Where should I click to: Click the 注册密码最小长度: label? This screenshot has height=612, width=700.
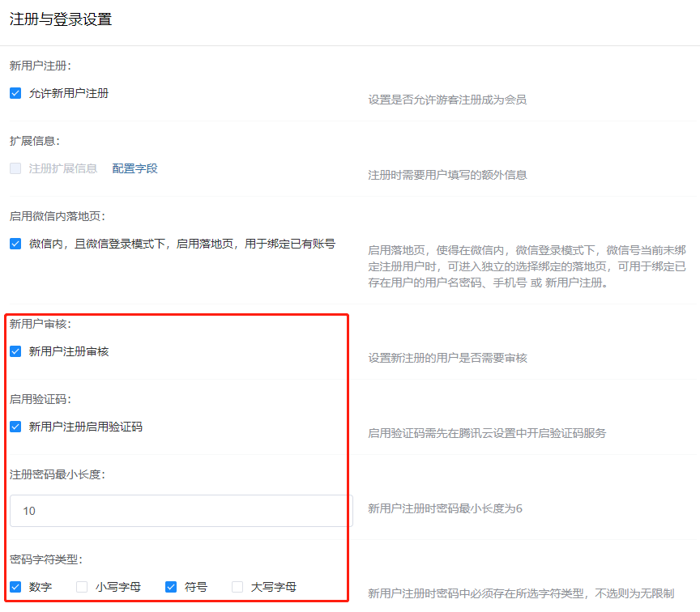58,474
